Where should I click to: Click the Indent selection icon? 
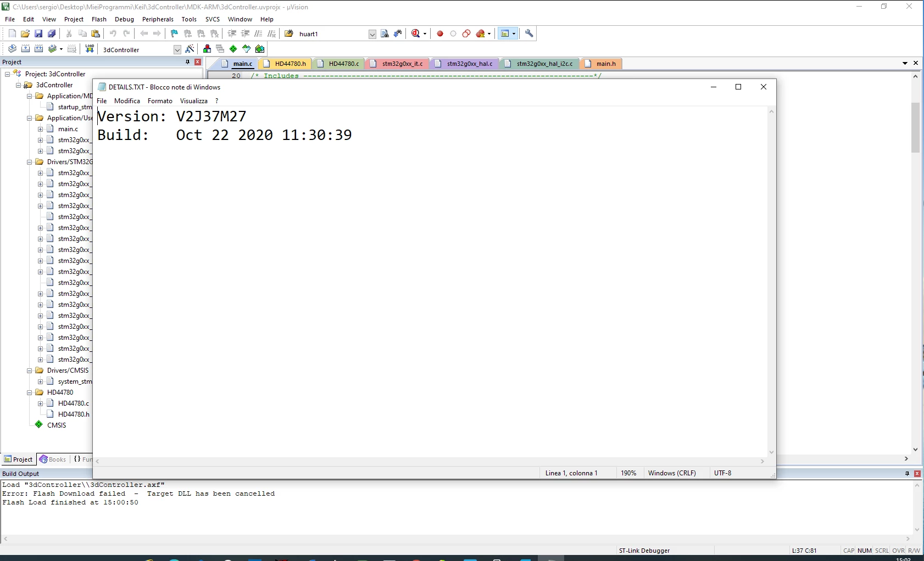click(232, 33)
